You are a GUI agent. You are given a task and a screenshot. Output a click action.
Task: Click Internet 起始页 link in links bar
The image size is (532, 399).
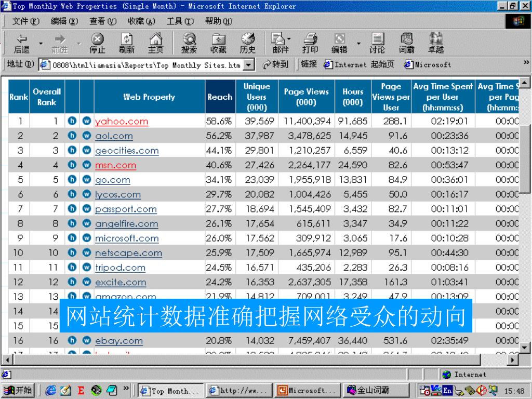point(359,64)
